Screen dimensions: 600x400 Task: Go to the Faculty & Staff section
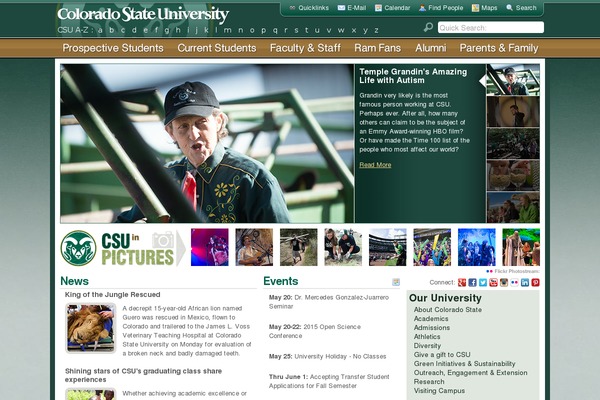pos(305,48)
